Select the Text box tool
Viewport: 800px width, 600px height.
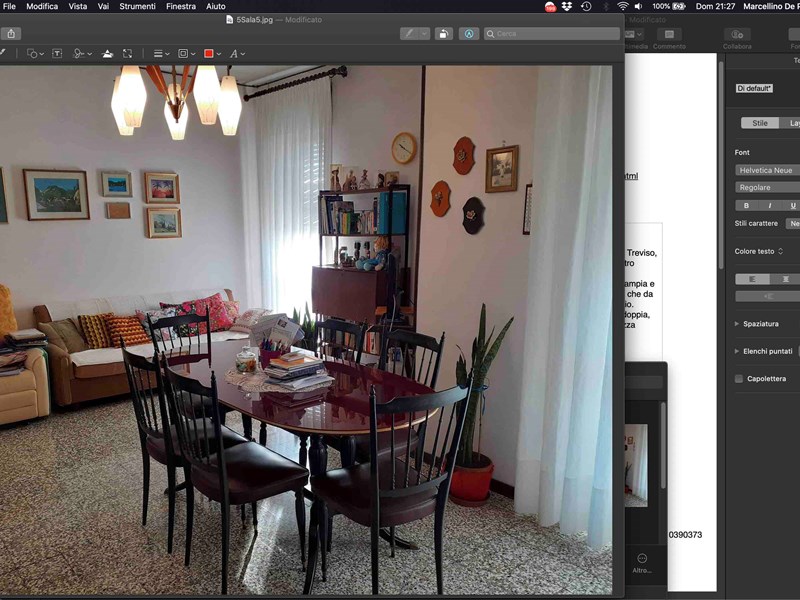(x=57, y=53)
